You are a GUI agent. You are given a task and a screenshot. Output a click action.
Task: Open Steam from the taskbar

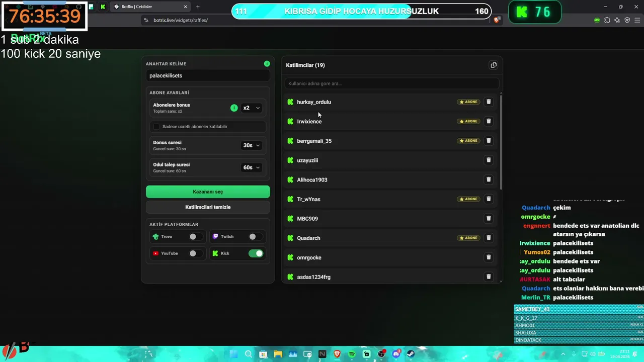pyautogui.click(x=411, y=354)
